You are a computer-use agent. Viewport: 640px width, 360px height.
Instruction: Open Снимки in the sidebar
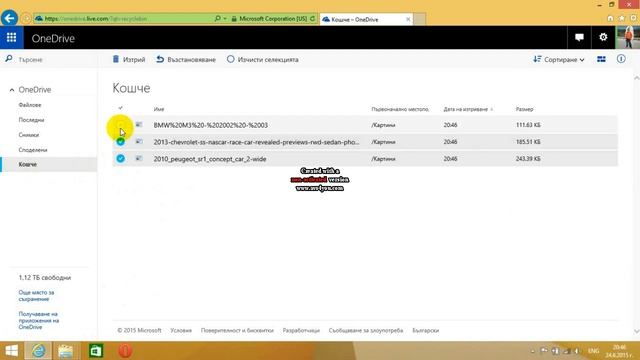tap(29, 135)
